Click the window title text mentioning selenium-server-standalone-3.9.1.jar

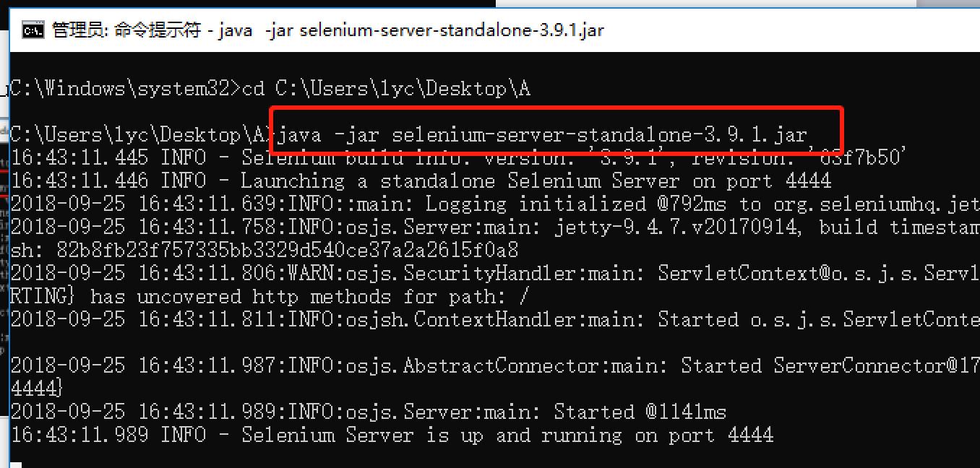328,30
